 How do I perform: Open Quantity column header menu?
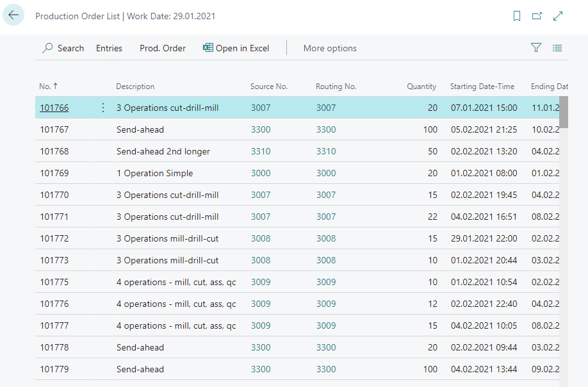tap(421, 86)
